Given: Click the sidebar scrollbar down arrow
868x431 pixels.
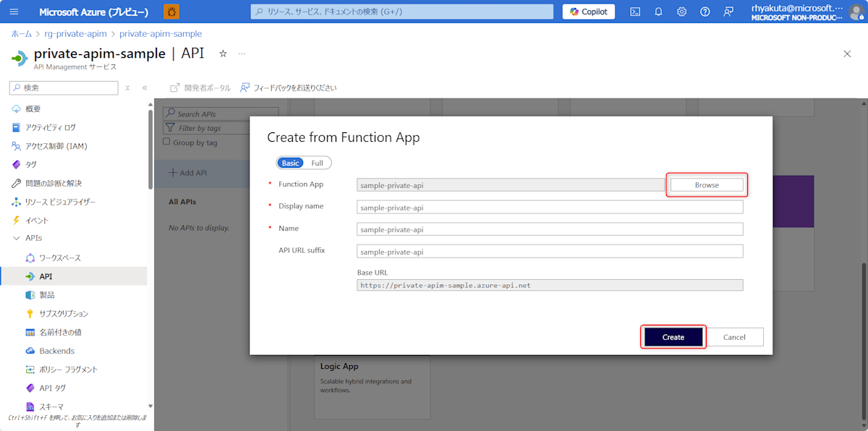Looking at the screenshot, I should pos(150,406).
